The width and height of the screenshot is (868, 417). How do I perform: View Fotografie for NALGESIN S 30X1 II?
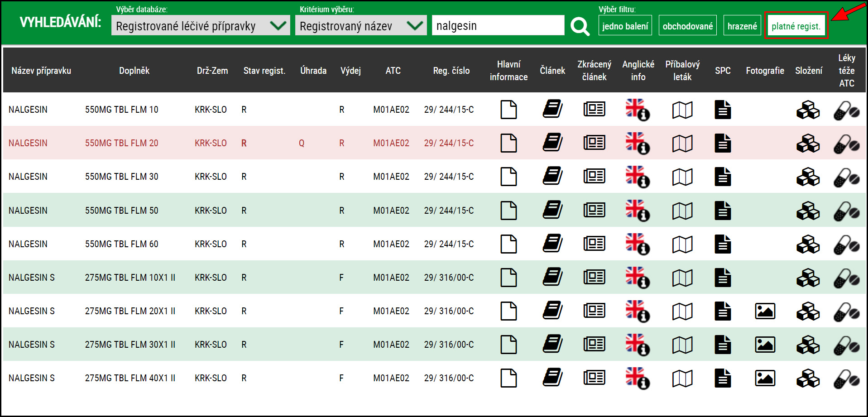pos(765,345)
